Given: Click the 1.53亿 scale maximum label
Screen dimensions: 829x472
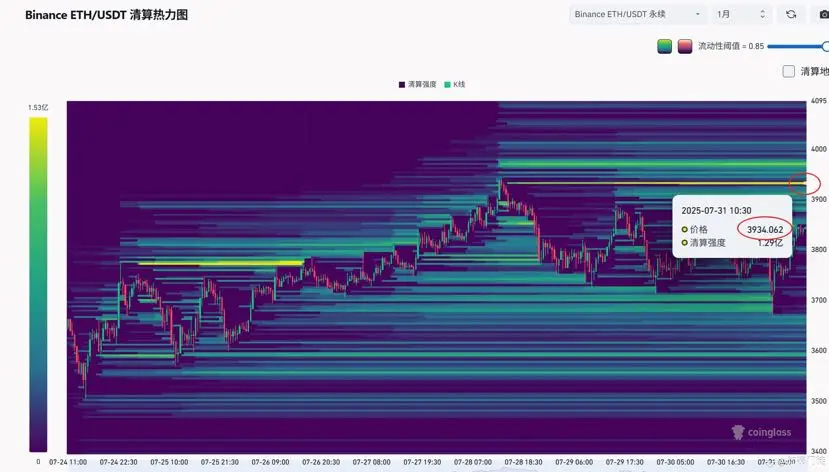Looking at the screenshot, I should click(38, 107).
